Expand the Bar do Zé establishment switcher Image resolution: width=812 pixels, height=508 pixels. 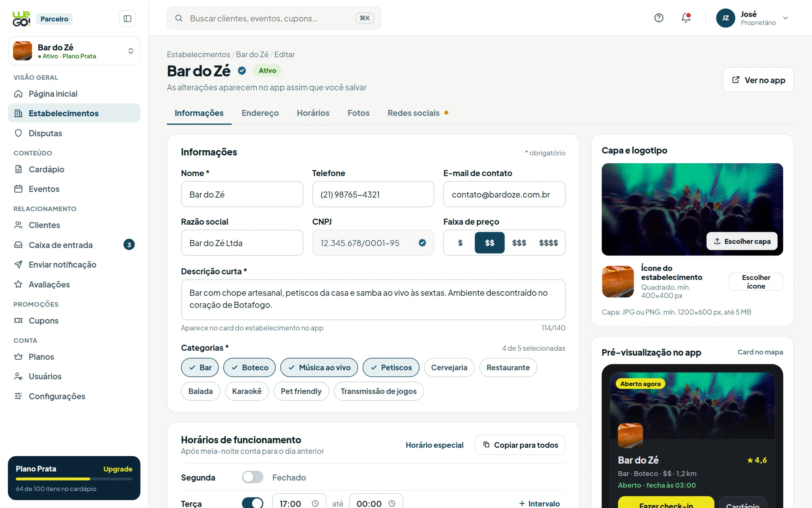pyautogui.click(x=74, y=51)
